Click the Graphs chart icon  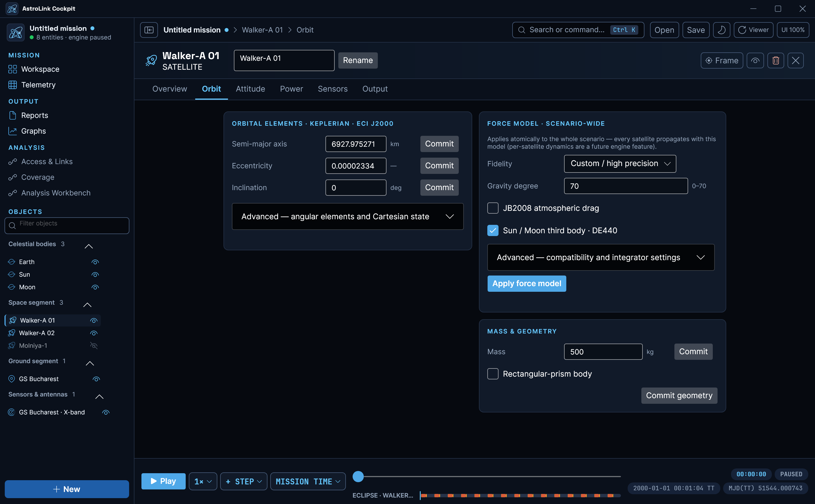[x=12, y=131]
